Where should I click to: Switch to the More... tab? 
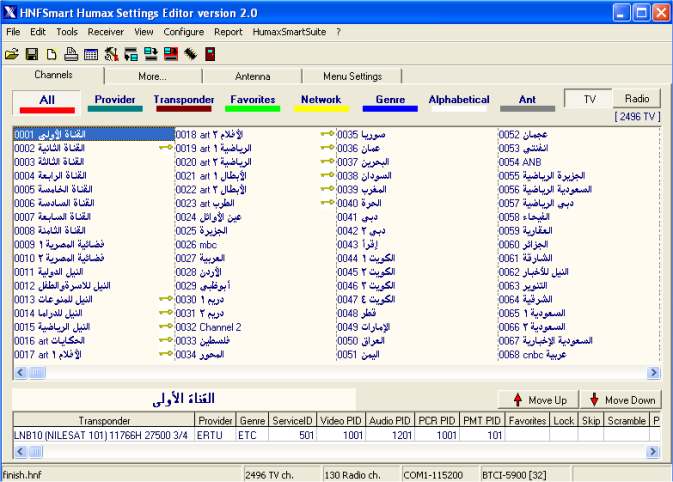pos(152,76)
